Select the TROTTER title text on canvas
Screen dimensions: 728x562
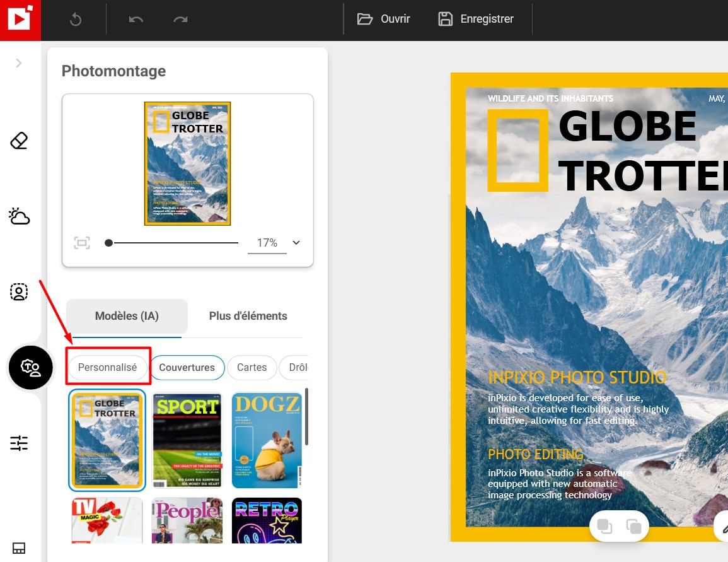642,175
